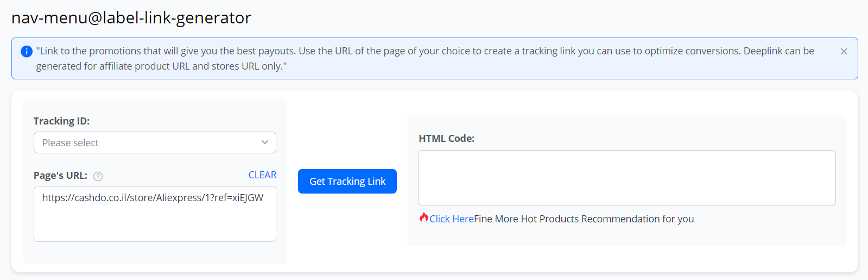Click the red fire icon

(x=424, y=217)
